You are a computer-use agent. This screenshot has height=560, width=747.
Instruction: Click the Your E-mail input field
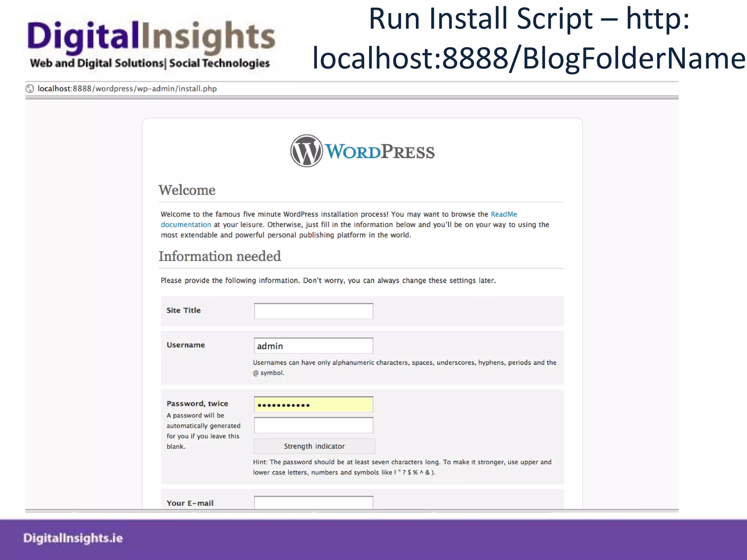point(313,502)
